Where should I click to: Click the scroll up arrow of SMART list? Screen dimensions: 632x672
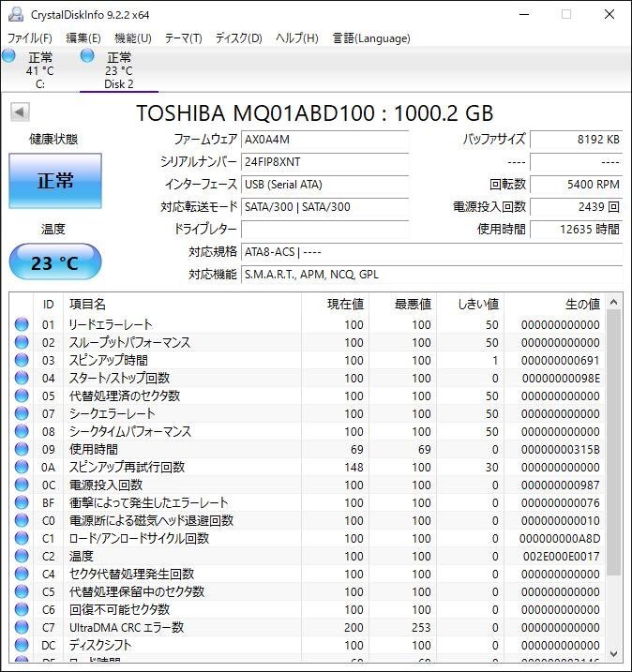[613, 302]
